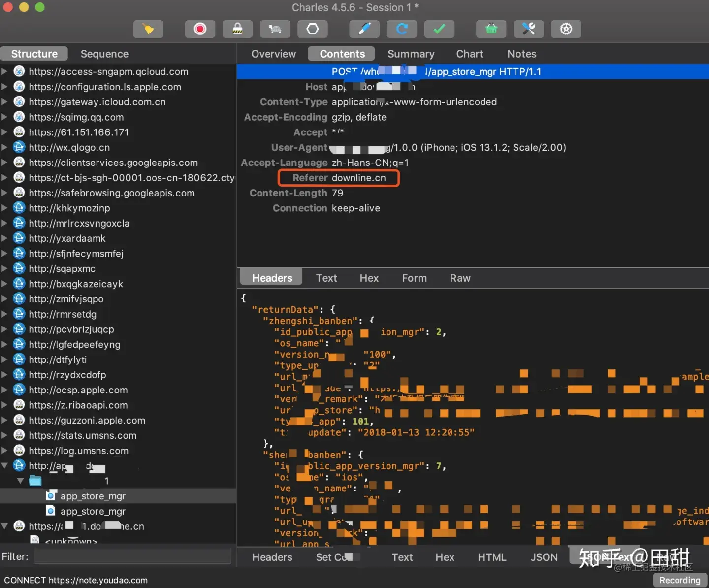
Task: Select the Content-Length 79 header row
Action: click(296, 193)
